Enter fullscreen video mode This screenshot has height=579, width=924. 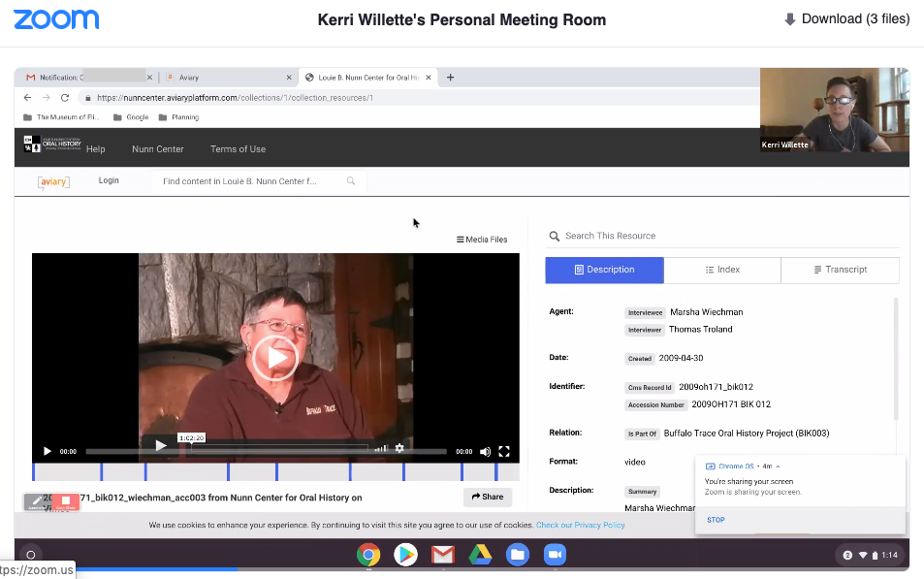504,452
